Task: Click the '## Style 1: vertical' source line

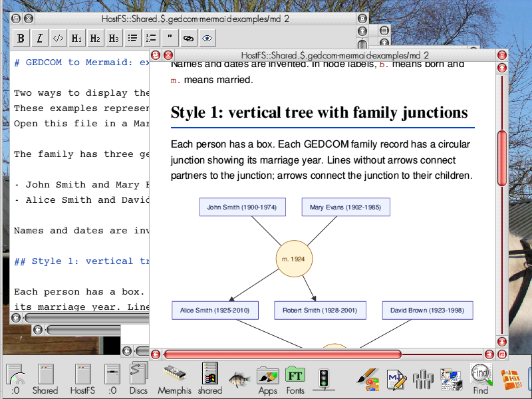Action: 81,261
